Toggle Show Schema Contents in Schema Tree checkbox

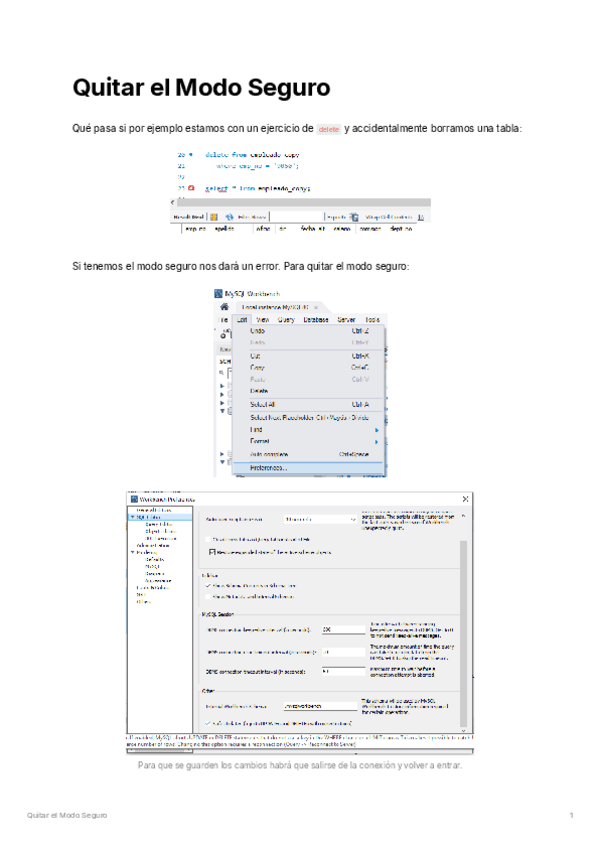[x=208, y=586]
